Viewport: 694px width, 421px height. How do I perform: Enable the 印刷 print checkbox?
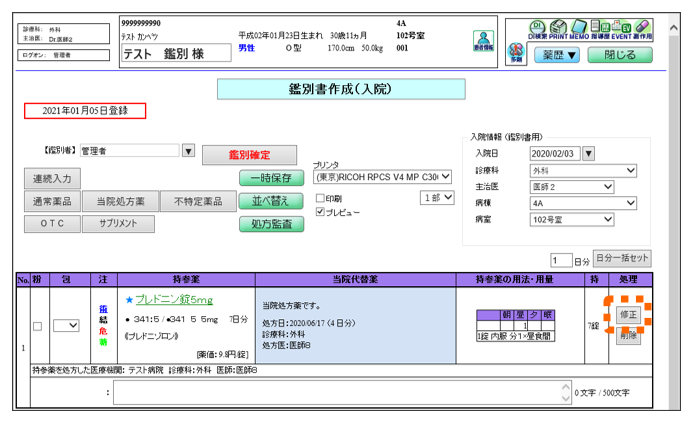click(x=320, y=199)
